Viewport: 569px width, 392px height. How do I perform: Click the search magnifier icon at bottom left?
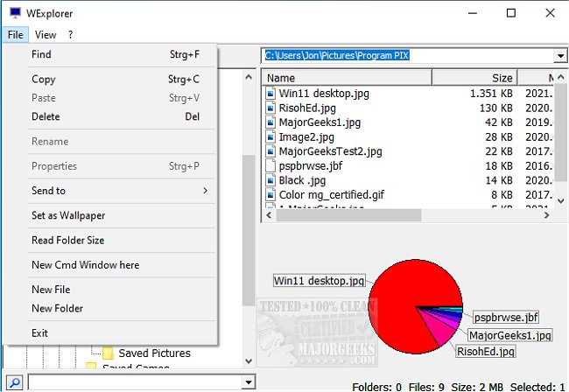(x=14, y=382)
